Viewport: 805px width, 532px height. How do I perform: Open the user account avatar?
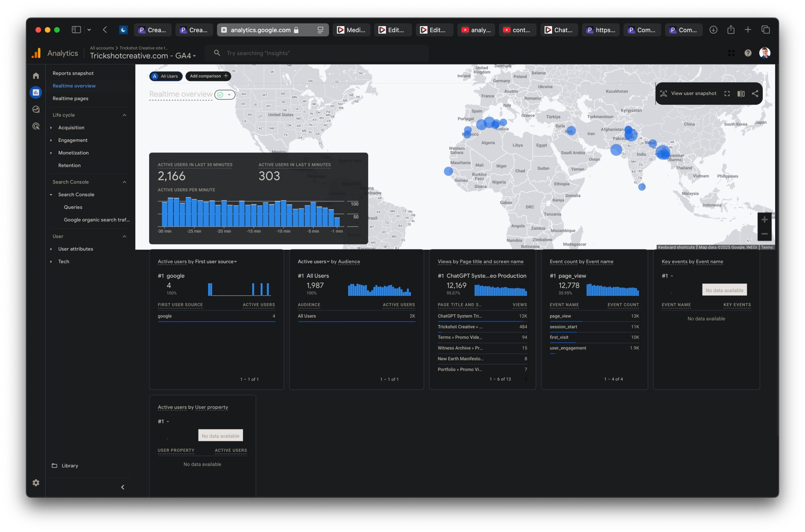click(x=765, y=53)
